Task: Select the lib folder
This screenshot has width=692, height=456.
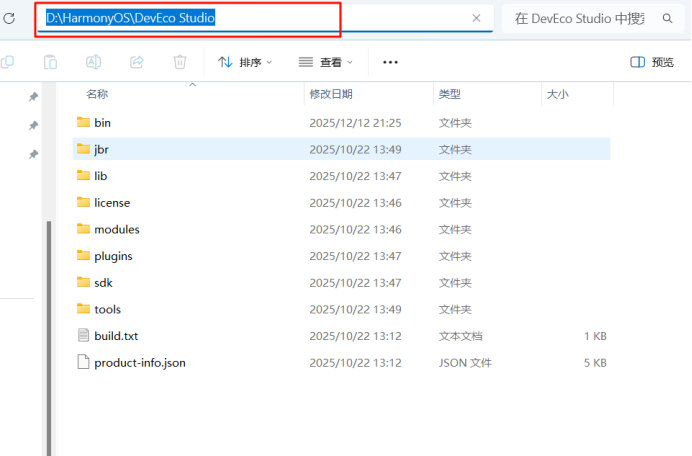Action: point(341,176)
